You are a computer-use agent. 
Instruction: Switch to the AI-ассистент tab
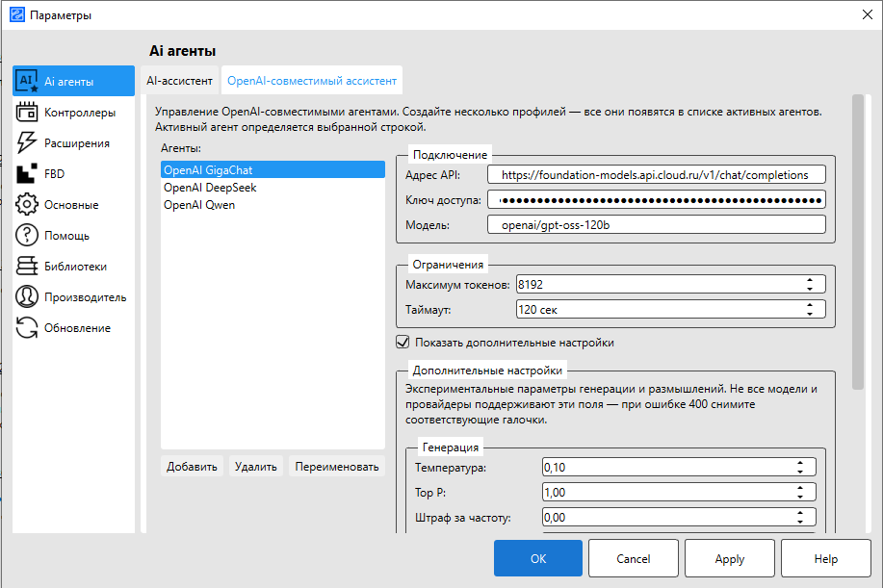(180, 81)
